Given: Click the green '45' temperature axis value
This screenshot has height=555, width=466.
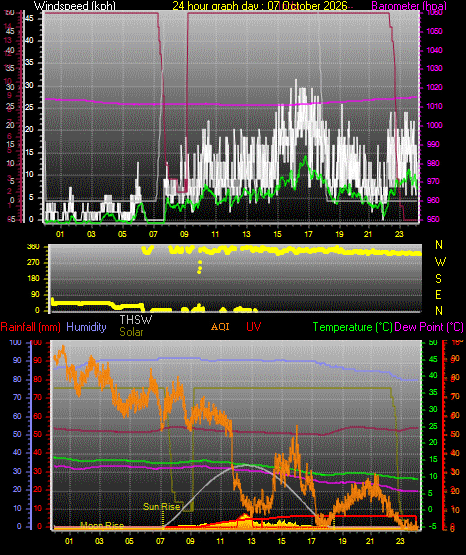Looking at the screenshot, I should 433,359.
